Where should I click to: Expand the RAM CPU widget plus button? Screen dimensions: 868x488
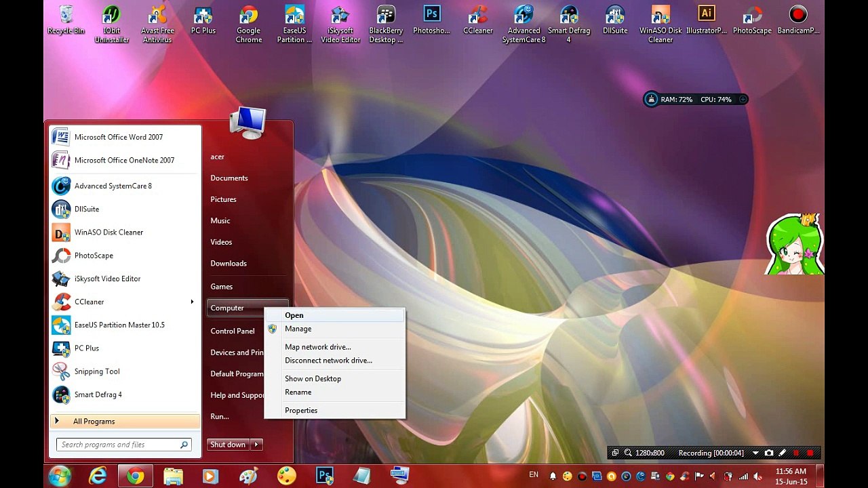pos(743,100)
